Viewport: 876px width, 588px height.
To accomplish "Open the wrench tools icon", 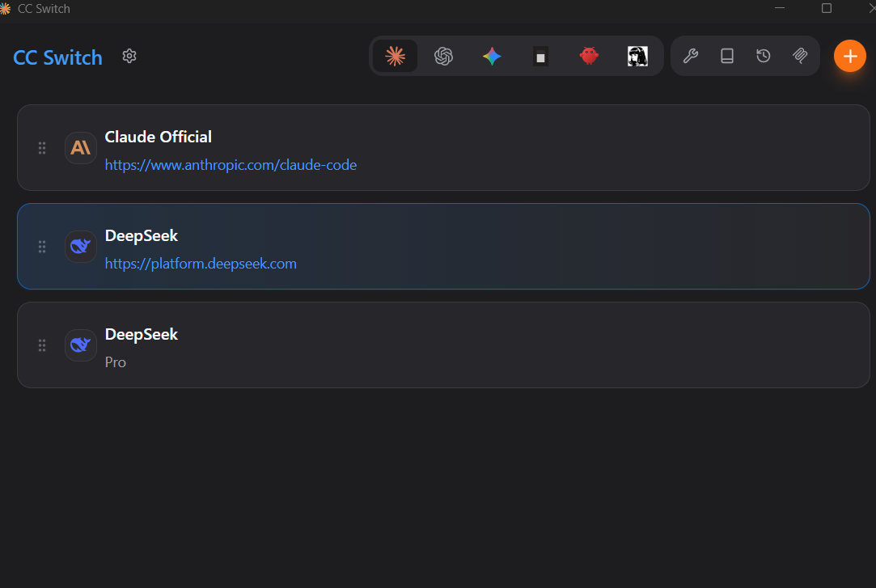I will 691,56.
